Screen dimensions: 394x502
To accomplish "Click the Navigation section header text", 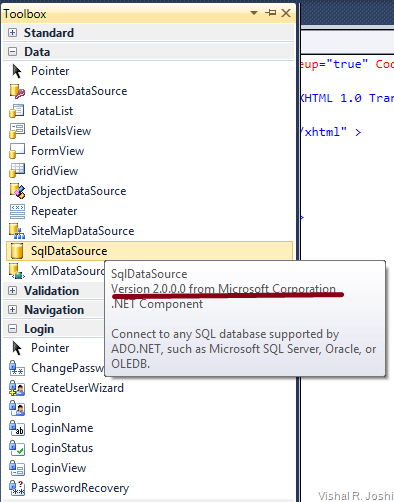I will coord(54,310).
